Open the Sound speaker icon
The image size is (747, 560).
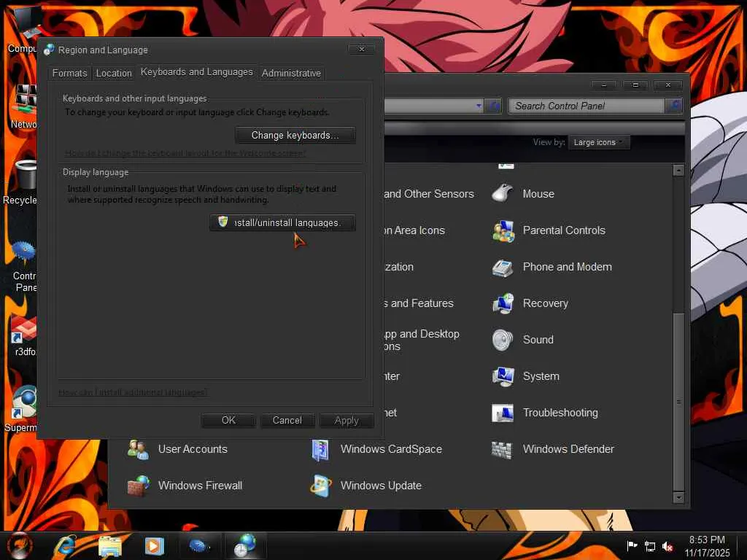point(502,340)
